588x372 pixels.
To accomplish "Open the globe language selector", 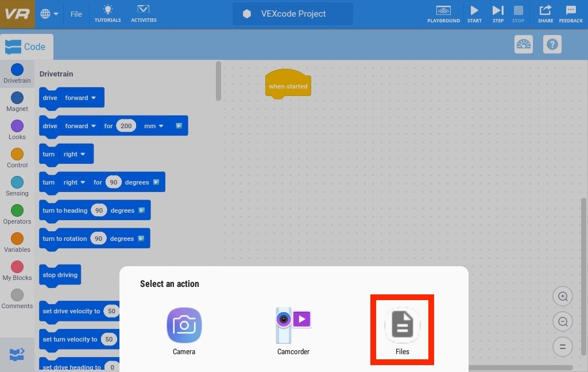I will pos(49,14).
